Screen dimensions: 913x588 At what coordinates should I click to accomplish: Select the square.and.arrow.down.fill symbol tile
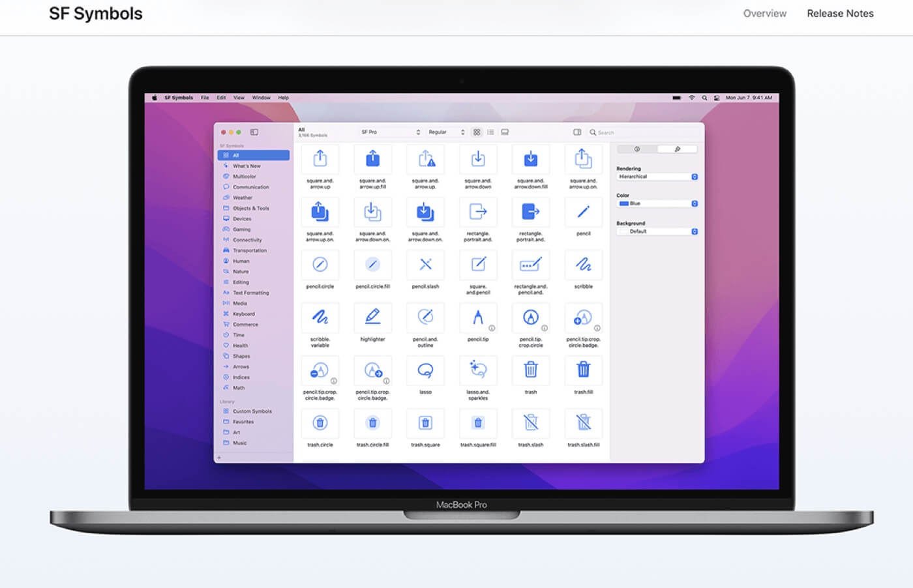[x=530, y=159]
